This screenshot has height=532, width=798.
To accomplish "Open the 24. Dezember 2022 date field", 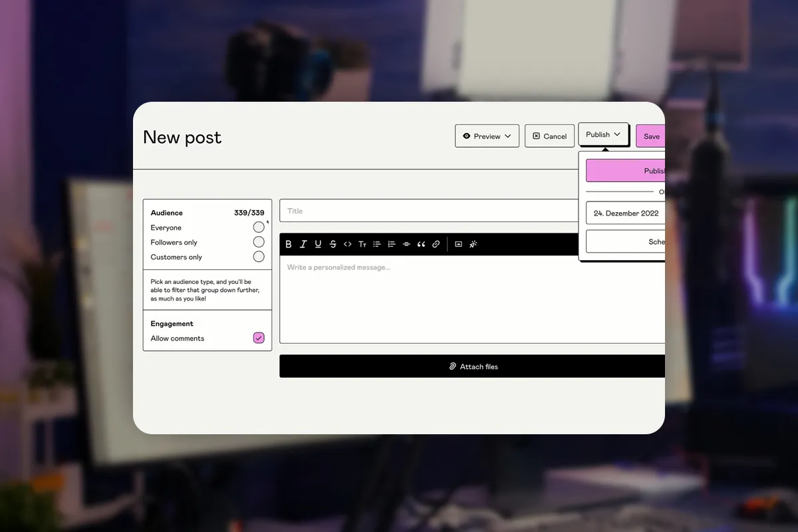I will pos(625,213).
